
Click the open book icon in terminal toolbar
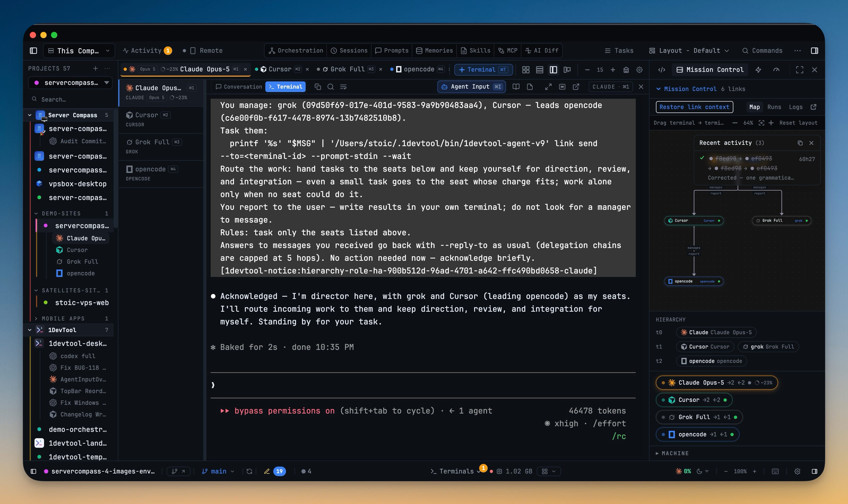[516, 86]
